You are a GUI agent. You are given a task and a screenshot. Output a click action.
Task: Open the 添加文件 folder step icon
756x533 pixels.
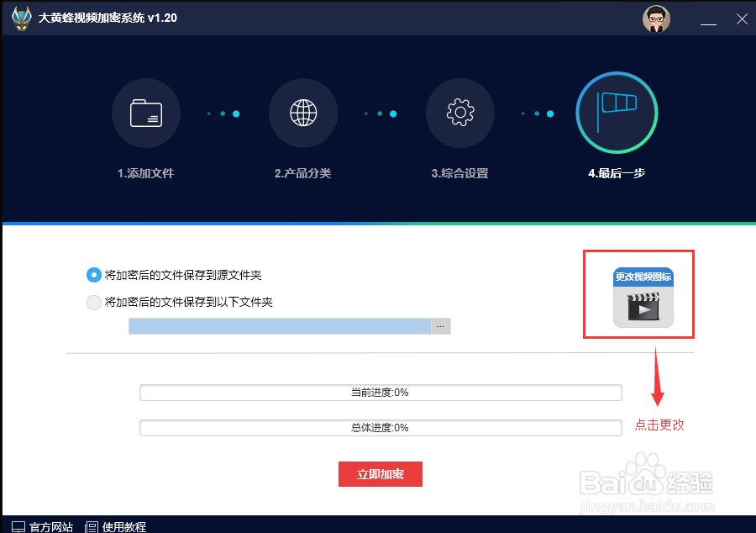pyautogui.click(x=146, y=113)
